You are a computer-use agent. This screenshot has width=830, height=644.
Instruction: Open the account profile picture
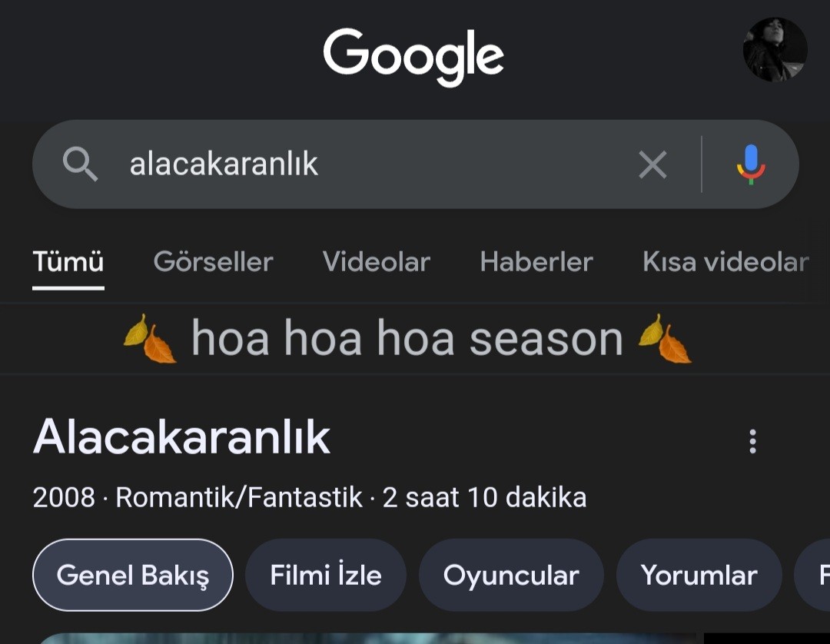(775, 49)
